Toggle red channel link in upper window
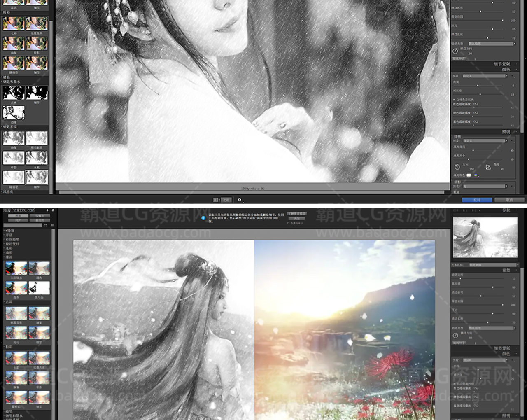 (476, 104)
